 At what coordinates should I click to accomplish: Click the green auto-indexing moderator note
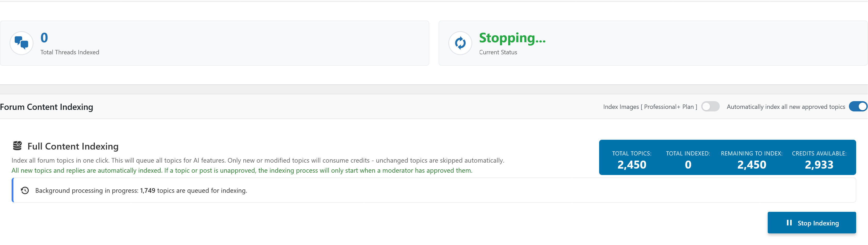pyautogui.click(x=242, y=171)
